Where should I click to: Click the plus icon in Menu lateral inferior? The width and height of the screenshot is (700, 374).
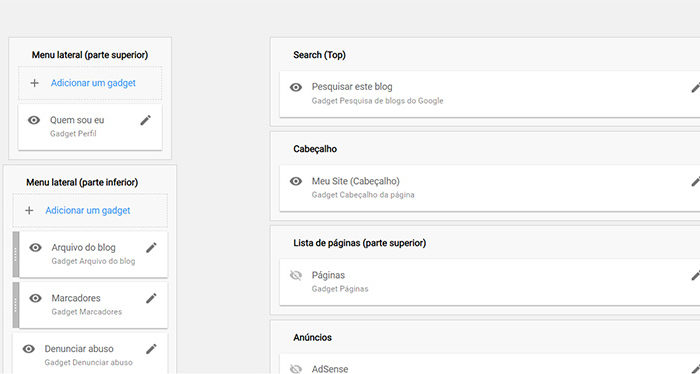(x=29, y=211)
